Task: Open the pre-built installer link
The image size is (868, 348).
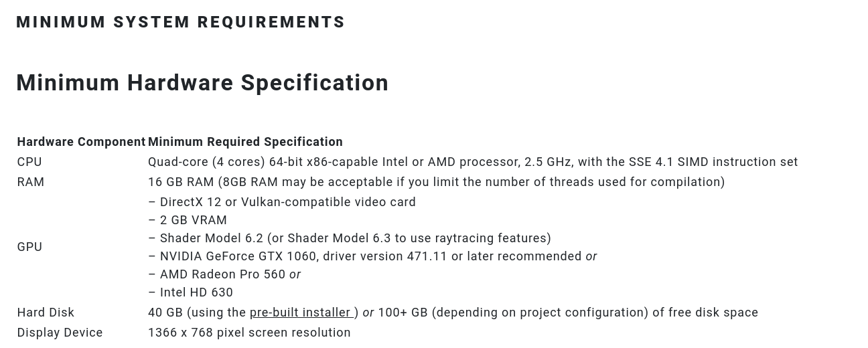Action: 301,313
